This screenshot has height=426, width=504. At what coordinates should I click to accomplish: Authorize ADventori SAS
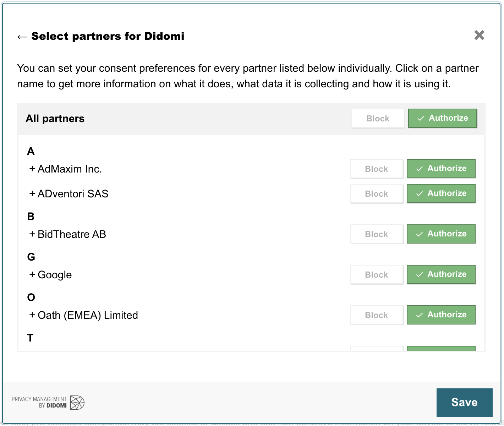[x=441, y=193]
